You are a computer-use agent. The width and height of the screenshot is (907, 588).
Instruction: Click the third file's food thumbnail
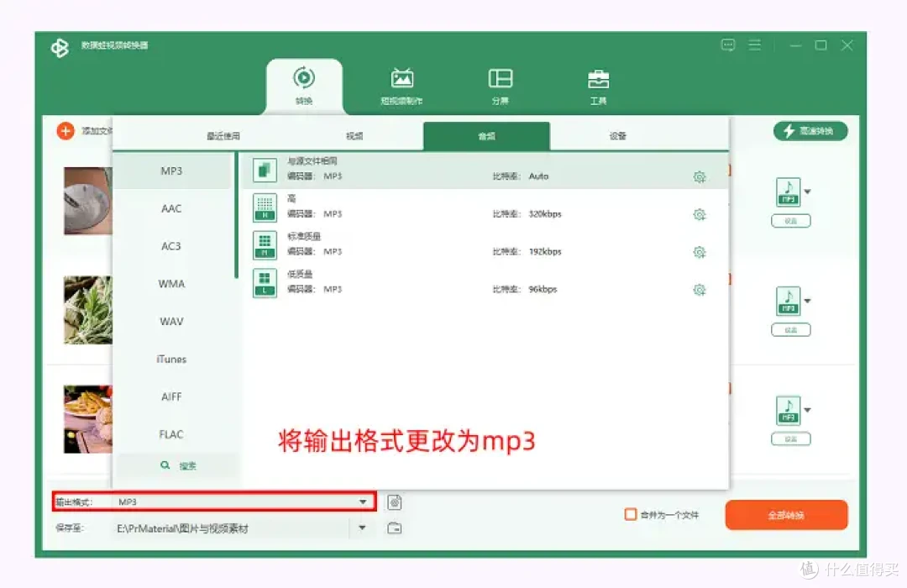tap(88, 419)
